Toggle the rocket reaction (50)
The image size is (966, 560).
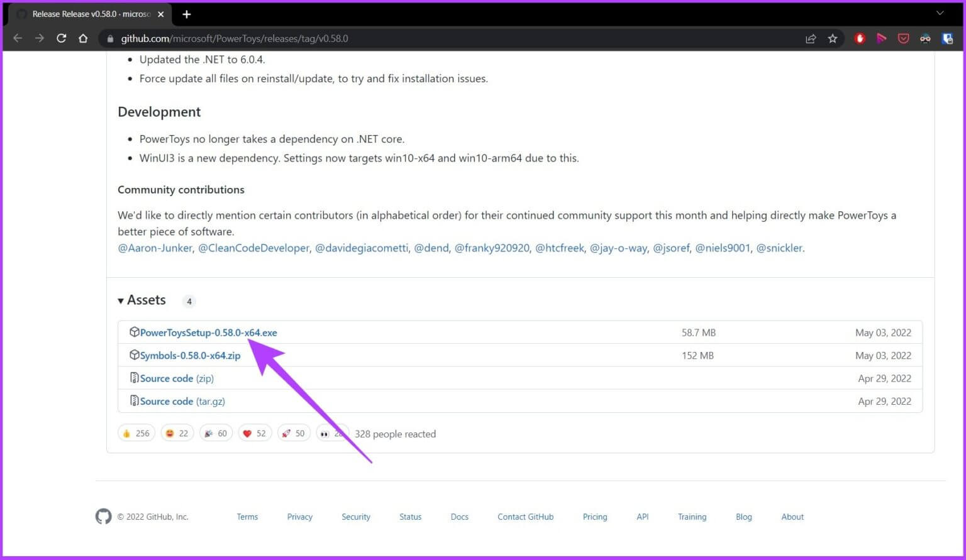294,433
